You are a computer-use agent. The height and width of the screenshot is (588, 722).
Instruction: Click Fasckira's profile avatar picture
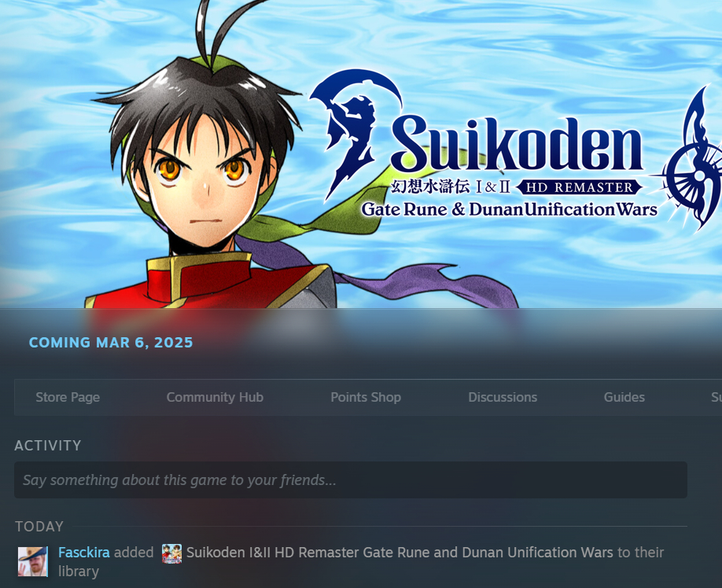(33, 561)
